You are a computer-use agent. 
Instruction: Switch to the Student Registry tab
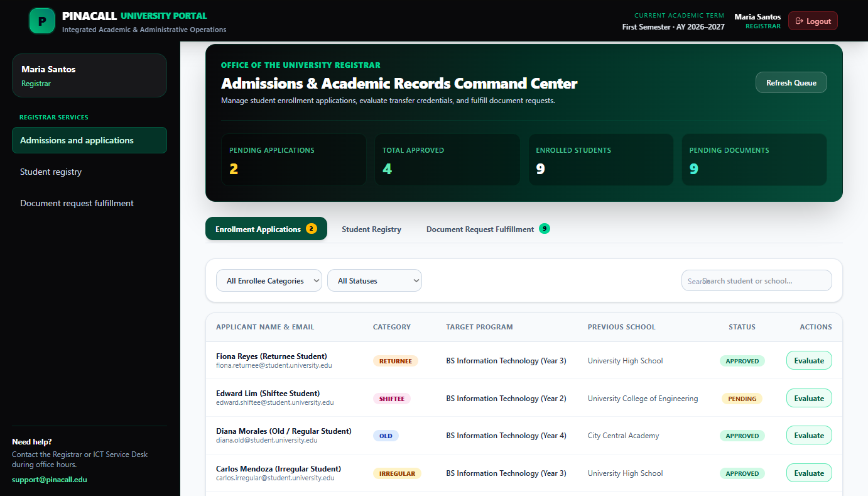pyautogui.click(x=371, y=229)
